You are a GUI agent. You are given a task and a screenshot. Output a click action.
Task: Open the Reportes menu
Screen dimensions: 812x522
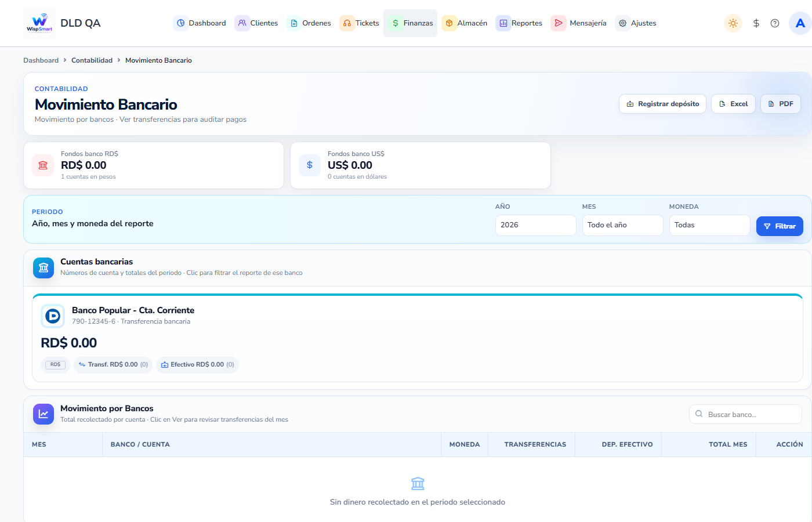520,23
